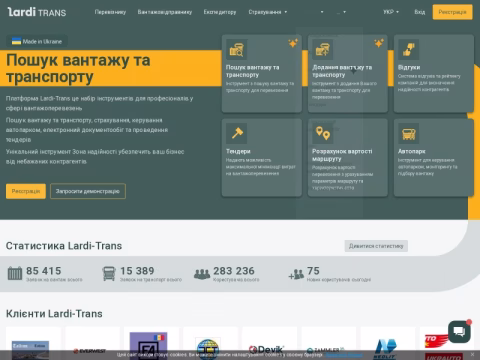Click the users group statistics icon
480x360 pixels.
tap(202, 274)
